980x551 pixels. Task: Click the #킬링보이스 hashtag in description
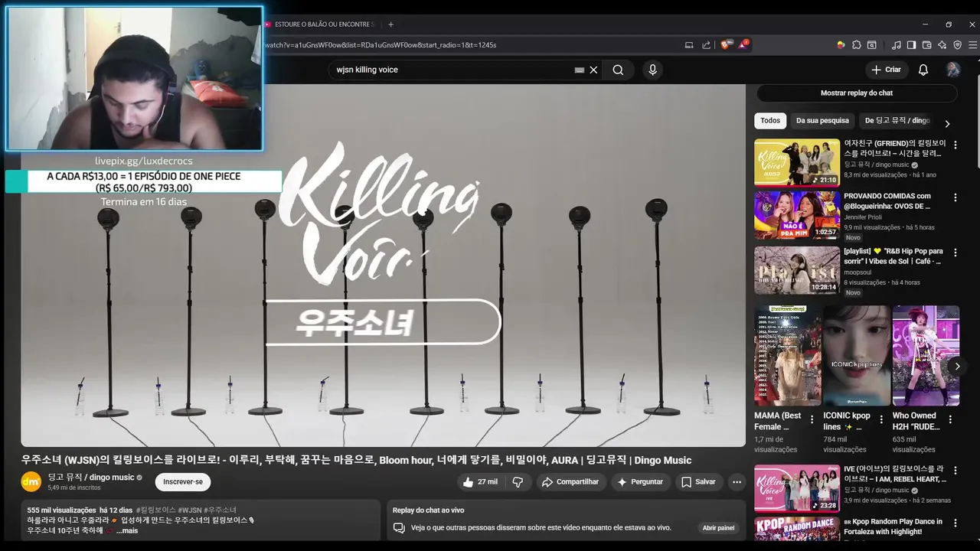click(x=155, y=510)
